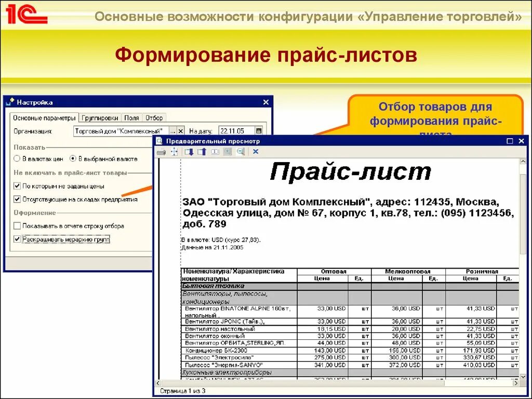Click the fit page width icon

215,152
